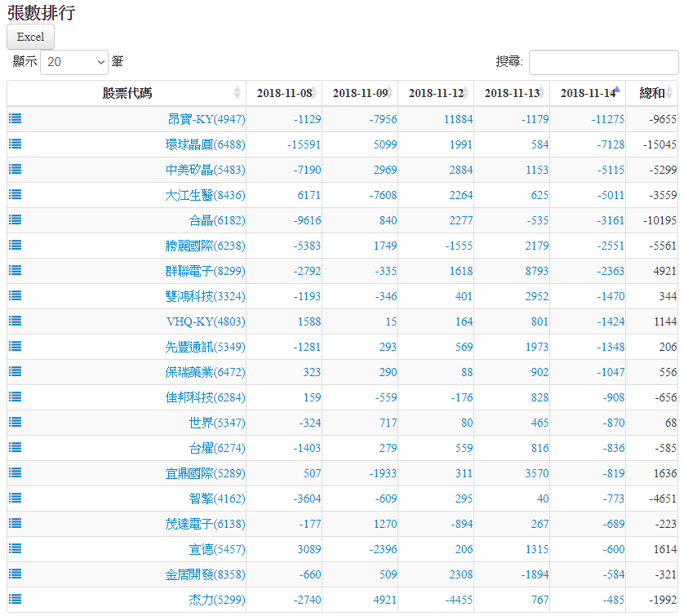Open the 中美矽晶(5483) stock link
Image resolution: width=684 pixels, height=616 pixels.
205,170
